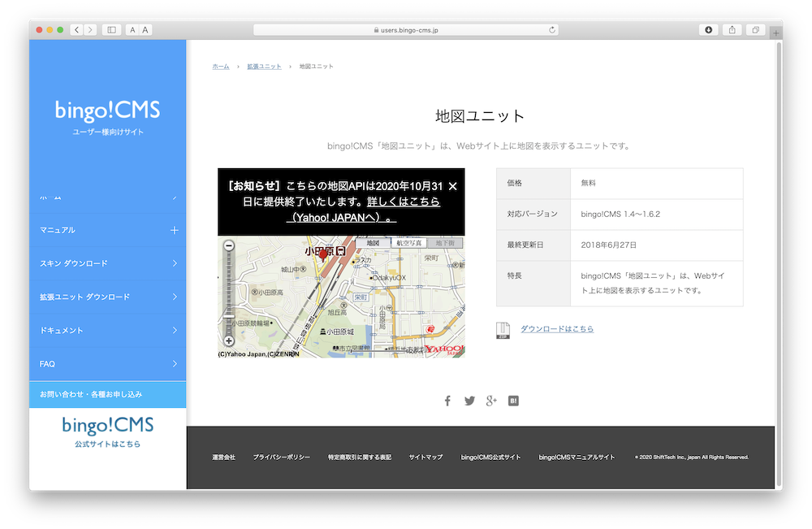The height and width of the screenshot is (529, 812).
Task: Go to ホーム breadcrumb link
Action: pyautogui.click(x=220, y=67)
